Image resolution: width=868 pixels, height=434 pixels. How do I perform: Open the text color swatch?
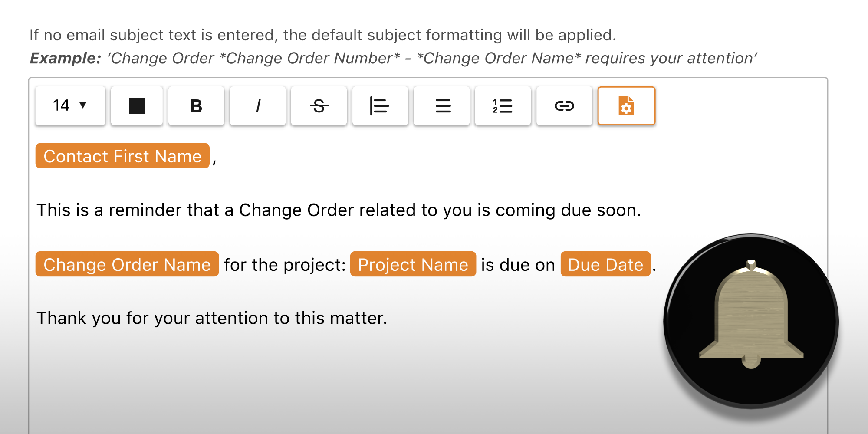point(136,105)
